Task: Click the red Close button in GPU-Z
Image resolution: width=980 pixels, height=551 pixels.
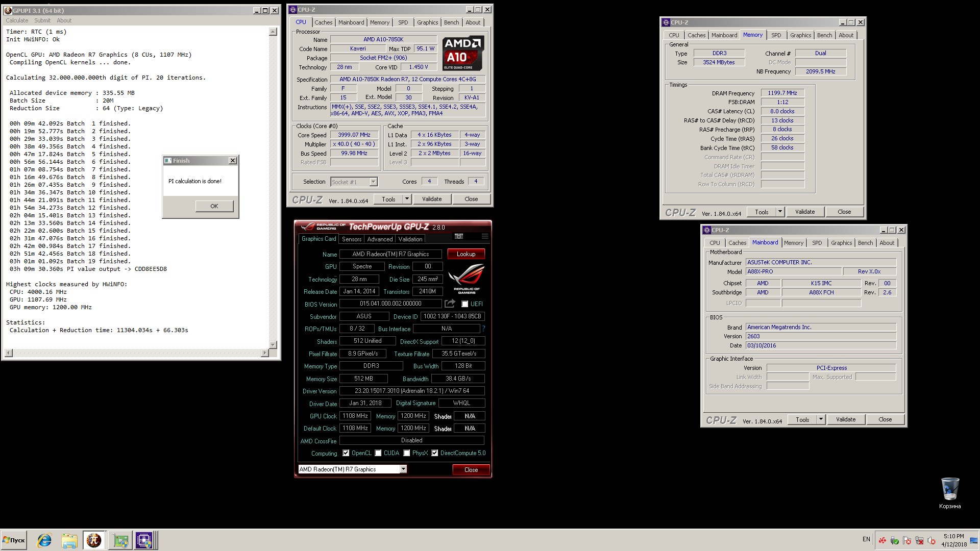Action: 471,470
